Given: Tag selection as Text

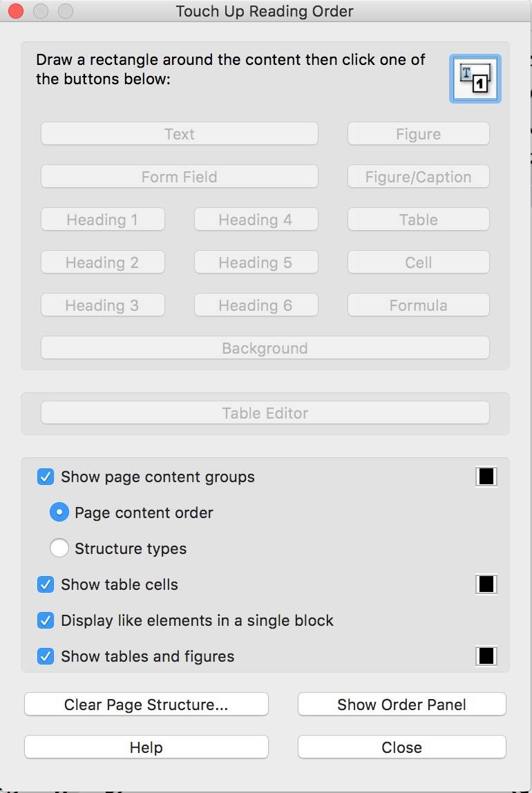Looking at the screenshot, I should (x=179, y=134).
